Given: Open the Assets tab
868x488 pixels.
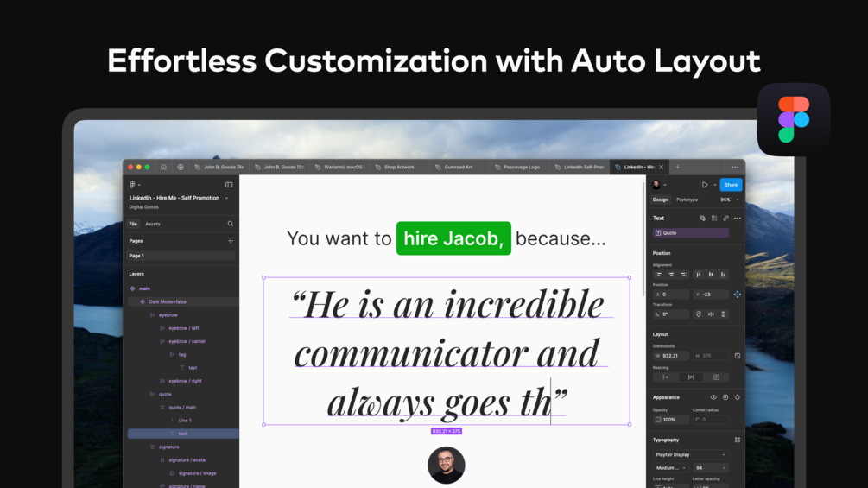Looking at the screenshot, I should pyautogui.click(x=153, y=224).
